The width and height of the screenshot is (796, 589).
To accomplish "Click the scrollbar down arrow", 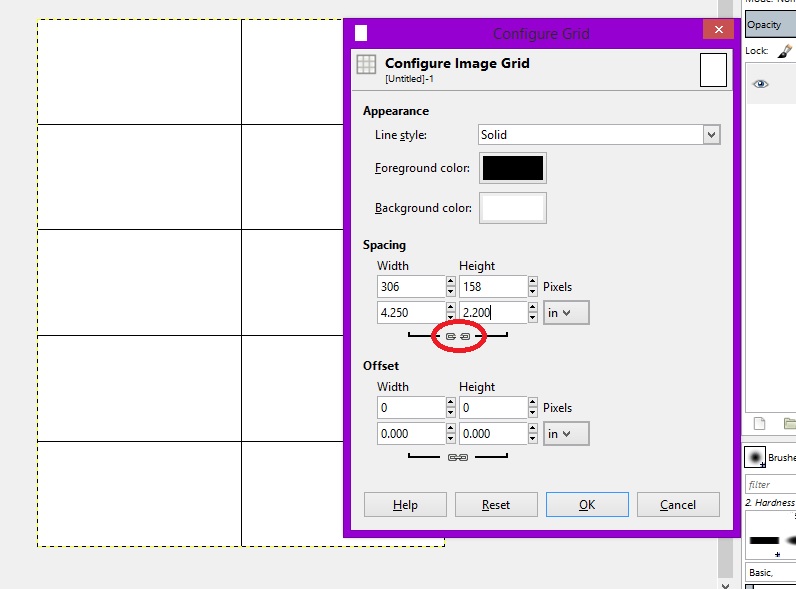I will (x=725, y=584).
